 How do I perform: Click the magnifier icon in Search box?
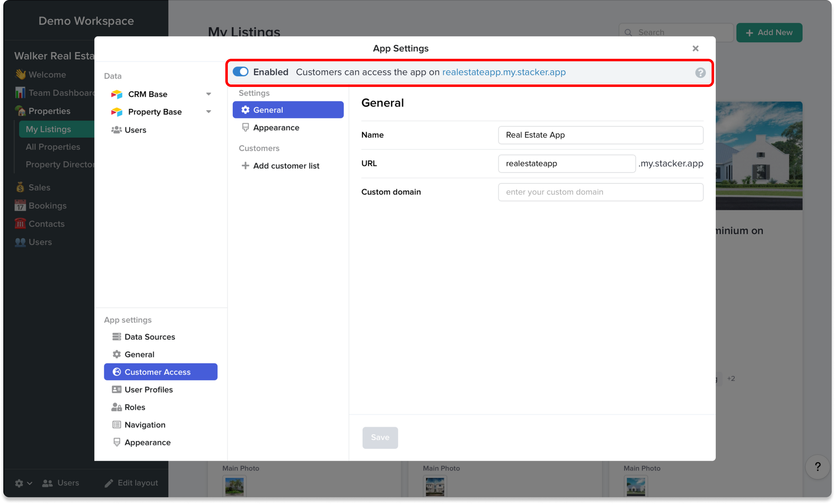pos(628,33)
